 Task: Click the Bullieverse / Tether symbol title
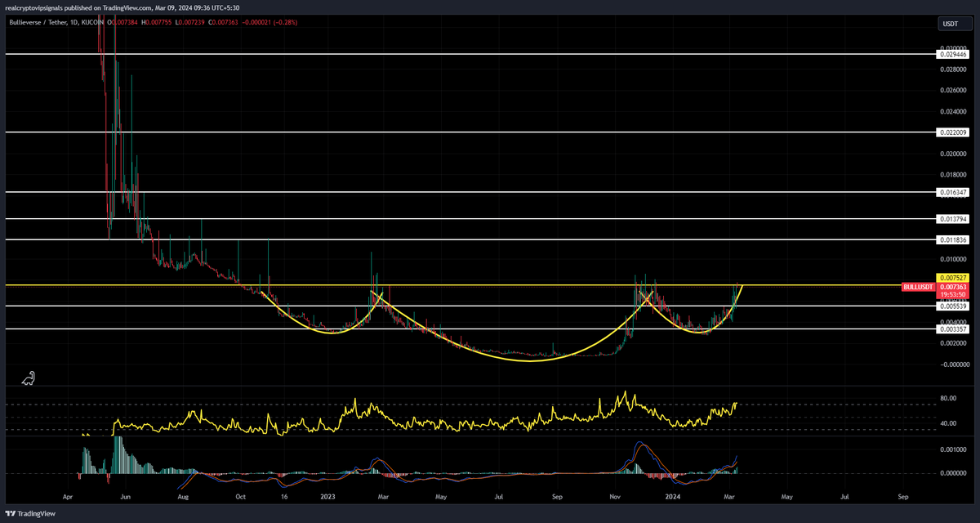pyautogui.click(x=37, y=22)
